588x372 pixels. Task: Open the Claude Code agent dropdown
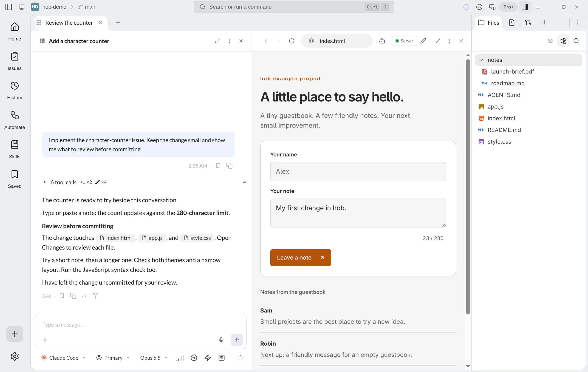click(63, 358)
